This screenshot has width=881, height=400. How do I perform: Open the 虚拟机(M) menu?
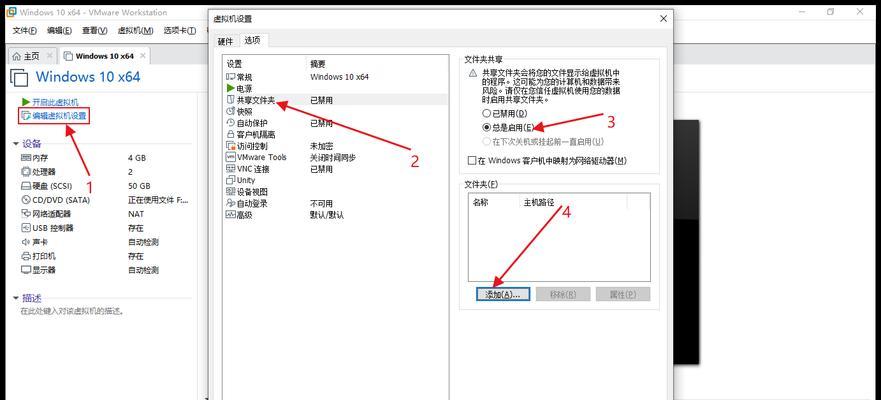[135, 30]
